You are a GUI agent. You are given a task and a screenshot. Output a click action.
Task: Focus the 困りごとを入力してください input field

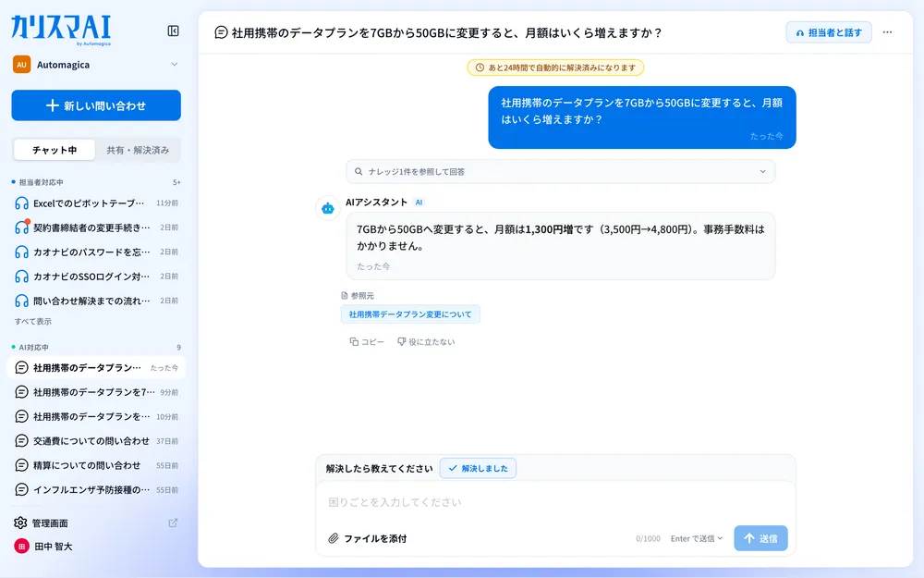pos(555,502)
